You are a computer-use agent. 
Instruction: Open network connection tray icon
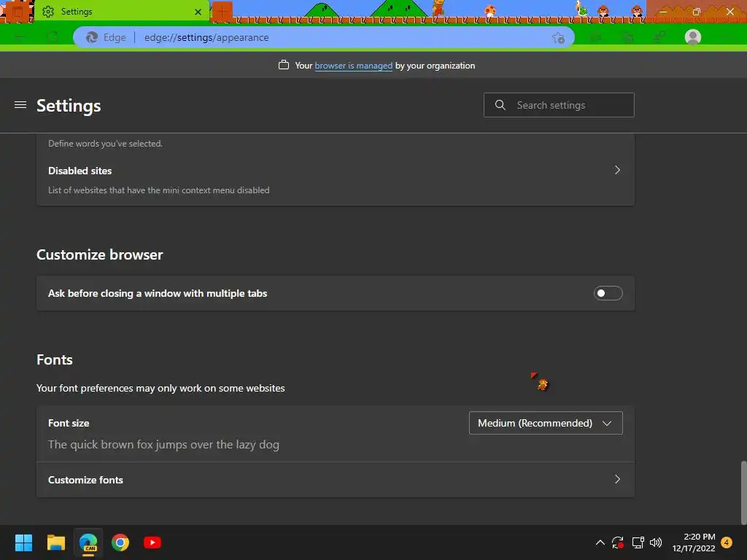(638, 542)
